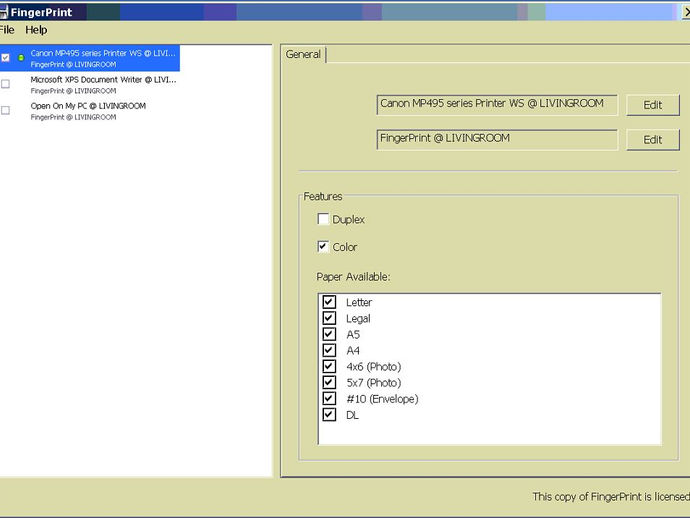Uncheck the Canon MP495 printer checkbox
The height and width of the screenshot is (518, 690).
[5, 58]
